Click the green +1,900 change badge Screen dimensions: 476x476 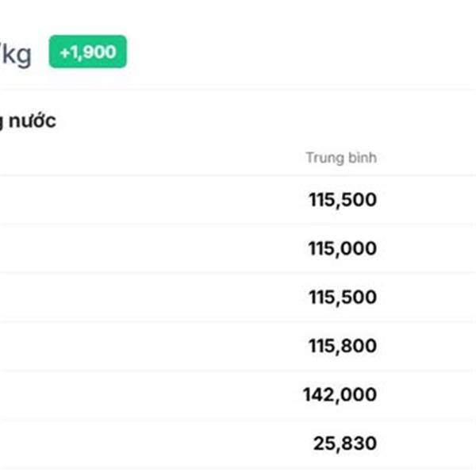(88, 52)
